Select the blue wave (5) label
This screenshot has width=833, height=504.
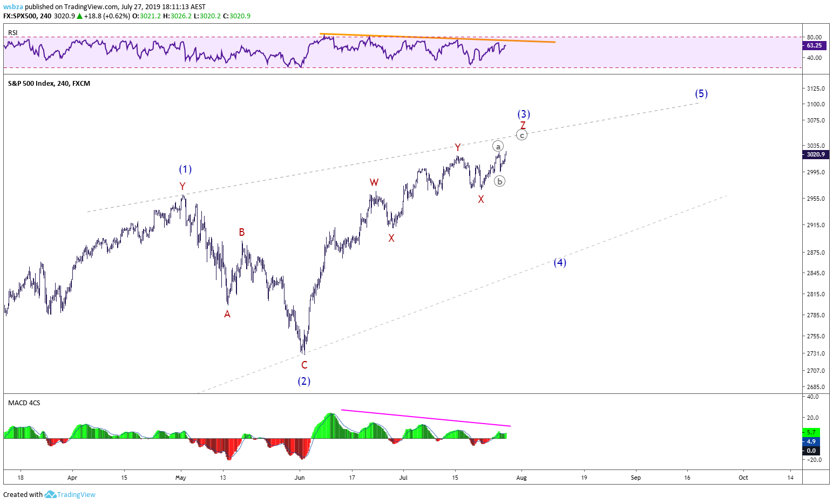(x=701, y=93)
